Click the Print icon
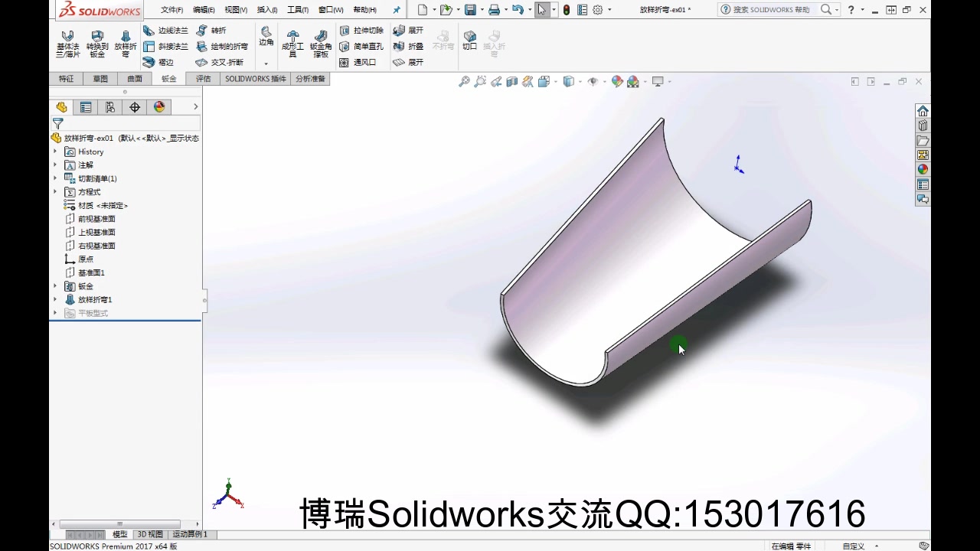The width and height of the screenshot is (980, 551). point(494,10)
